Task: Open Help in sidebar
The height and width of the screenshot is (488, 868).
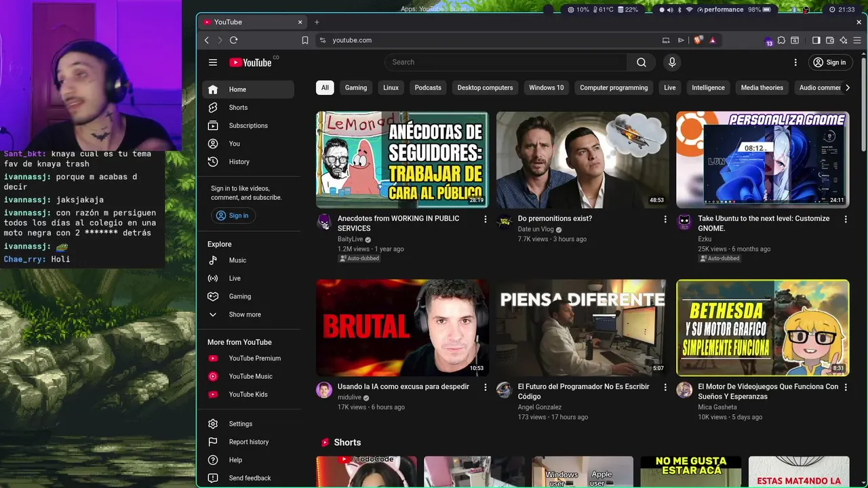Action: point(248,460)
